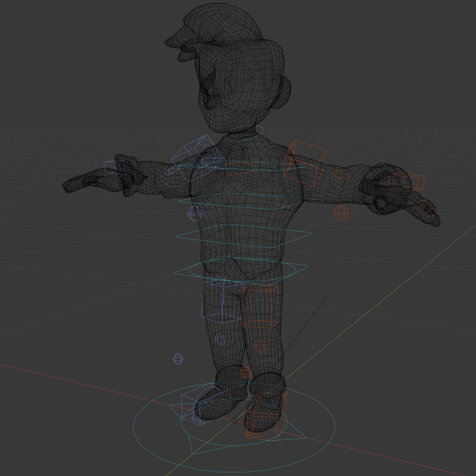The image size is (476, 476).
Task: Select the orange thigh box control
Action: coord(260,307)
